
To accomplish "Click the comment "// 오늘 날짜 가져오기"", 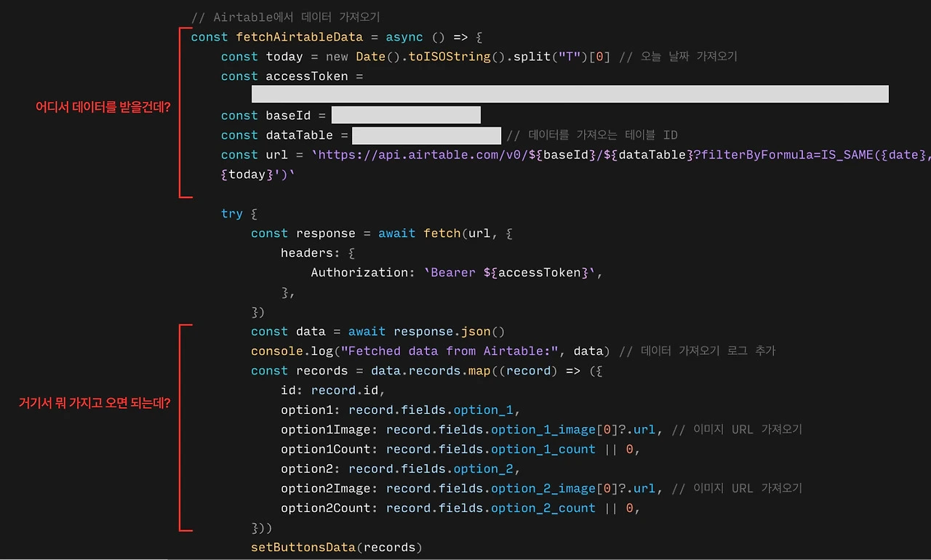I will click(x=678, y=57).
